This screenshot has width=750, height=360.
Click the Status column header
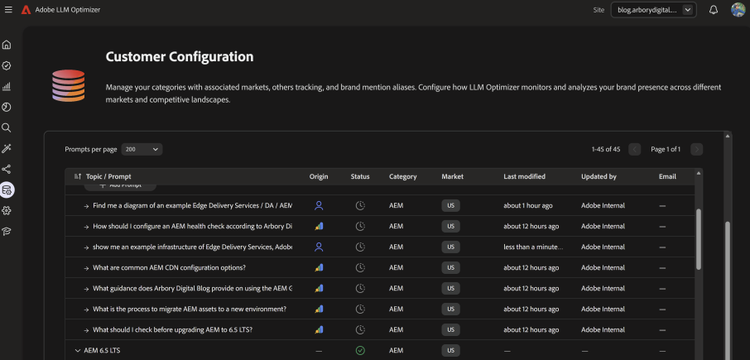click(360, 176)
